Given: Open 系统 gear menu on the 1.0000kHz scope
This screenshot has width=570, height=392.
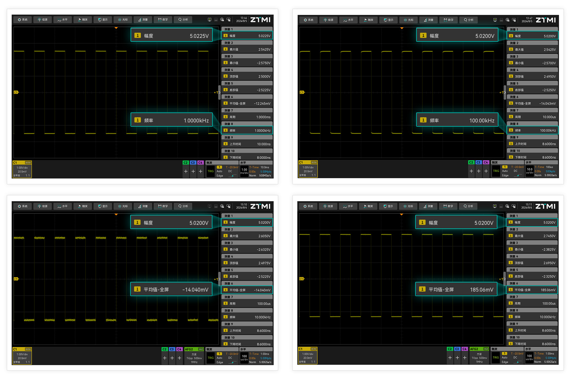Looking at the screenshot, I should tap(22, 20).
